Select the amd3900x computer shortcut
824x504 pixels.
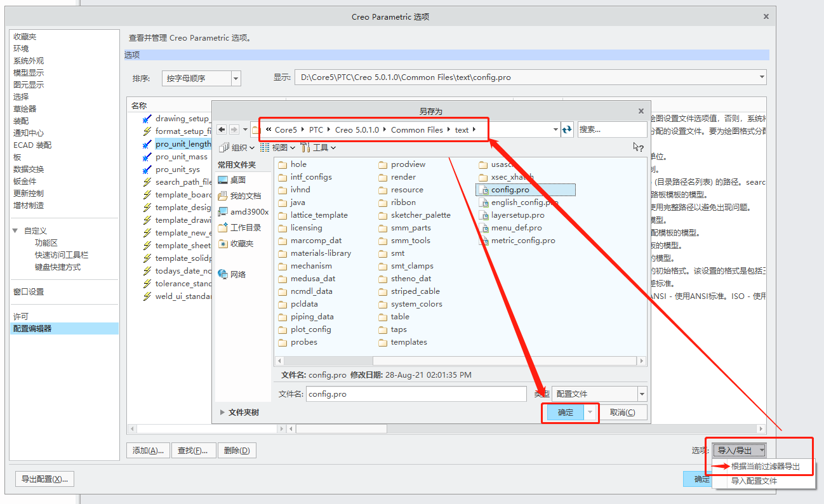click(x=243, y=212)
